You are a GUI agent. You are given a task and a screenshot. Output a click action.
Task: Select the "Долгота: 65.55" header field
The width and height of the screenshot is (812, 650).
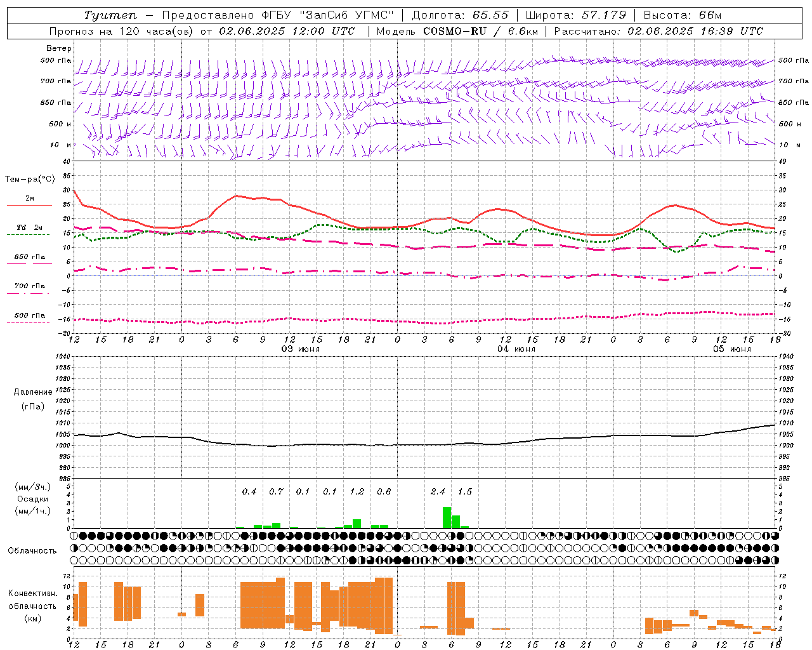tap(461, 15)
